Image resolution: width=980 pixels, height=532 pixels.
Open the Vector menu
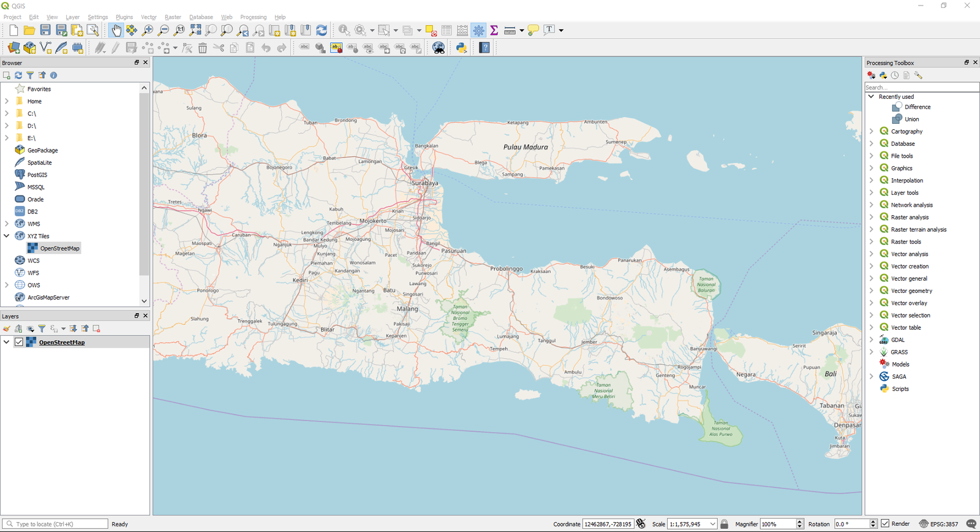tap(149, 17)
